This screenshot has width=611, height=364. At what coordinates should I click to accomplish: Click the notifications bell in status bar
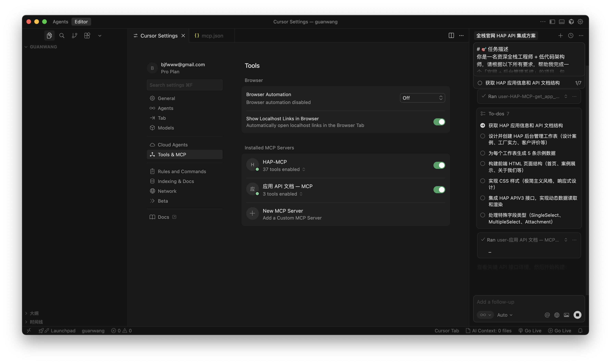(580, 331)
